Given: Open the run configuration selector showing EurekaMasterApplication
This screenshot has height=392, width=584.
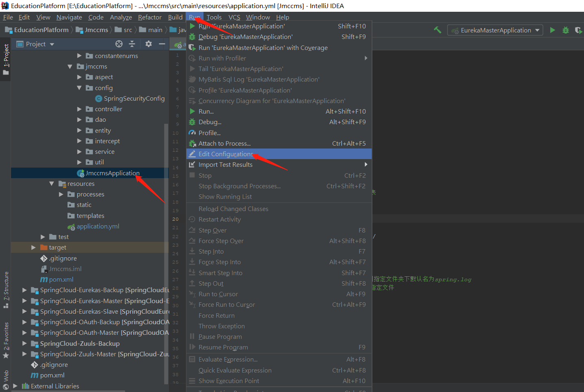Looking at the screenshot, I should (495, 30).
